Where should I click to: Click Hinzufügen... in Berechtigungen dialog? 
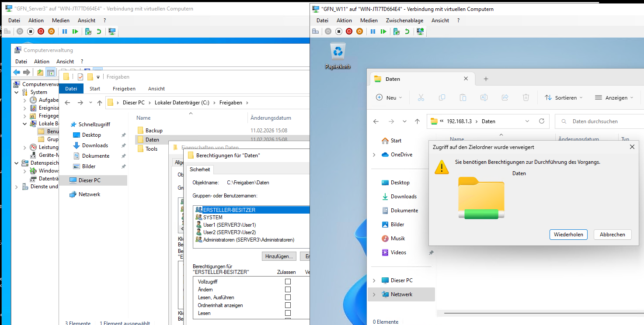[x=279, y=256]
